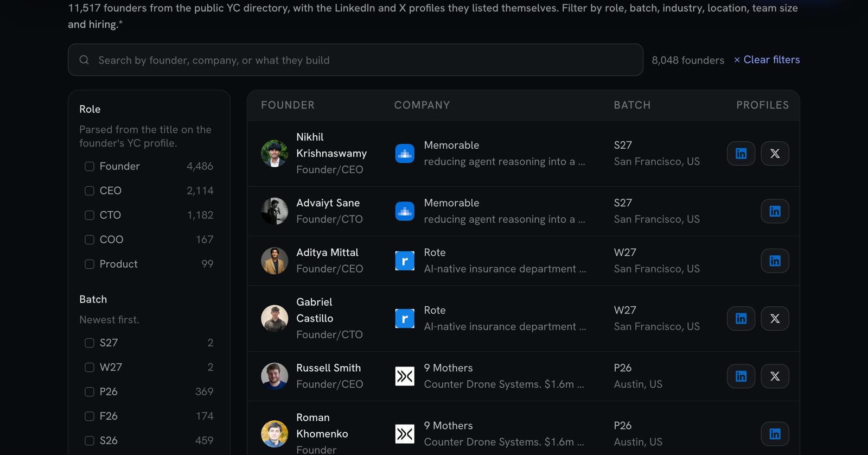The width and height of the screenshot is (868, 455).
Task: Tick the Product role checkbox
Action: [x=90, y=264]
